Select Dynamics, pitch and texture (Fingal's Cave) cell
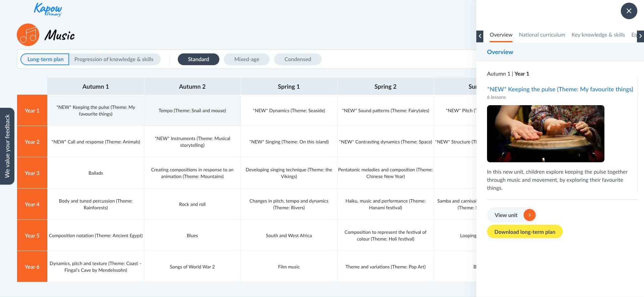644x297 pixels. 96,267
